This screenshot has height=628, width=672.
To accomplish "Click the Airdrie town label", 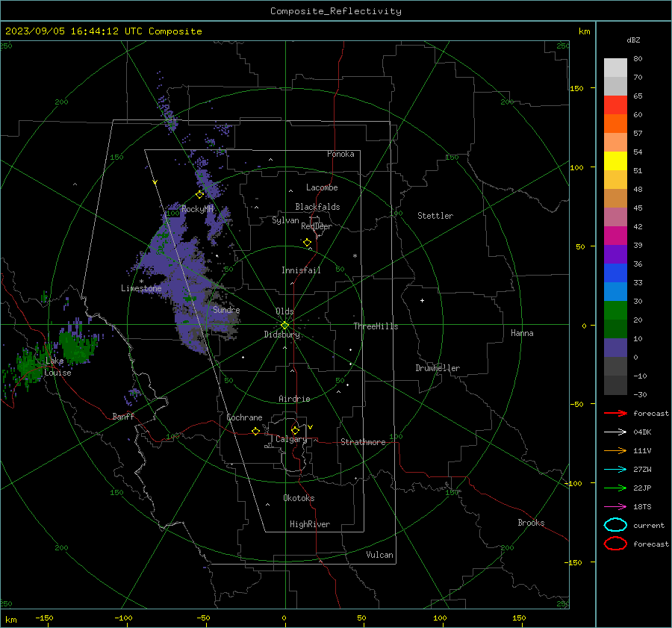I will tap(294, 399).
